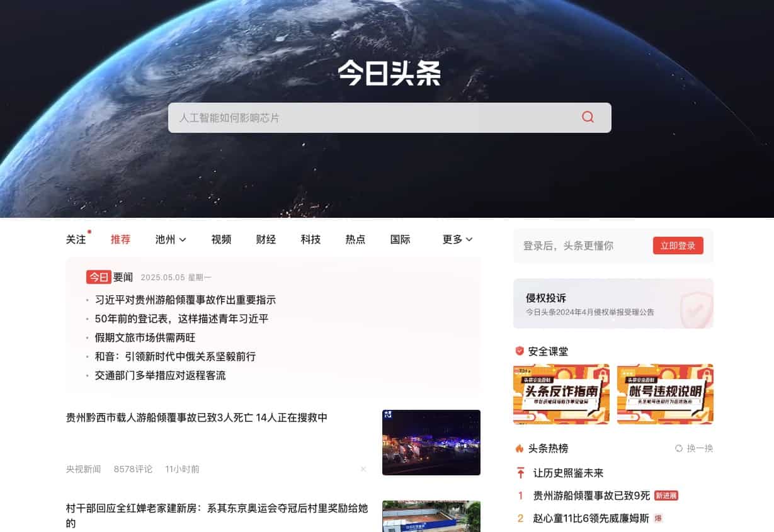Open headline 假期文旅市场供需两旺

point(145,337)
